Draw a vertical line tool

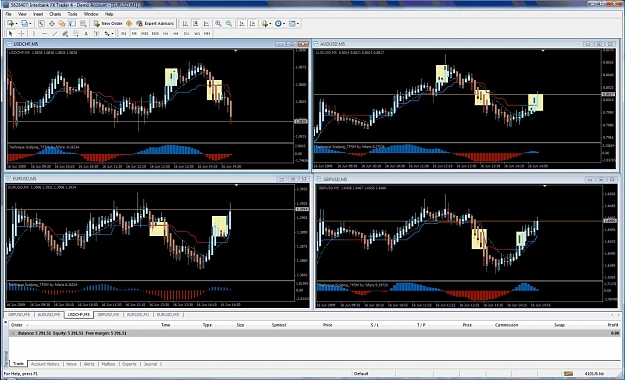coord(34,33)
